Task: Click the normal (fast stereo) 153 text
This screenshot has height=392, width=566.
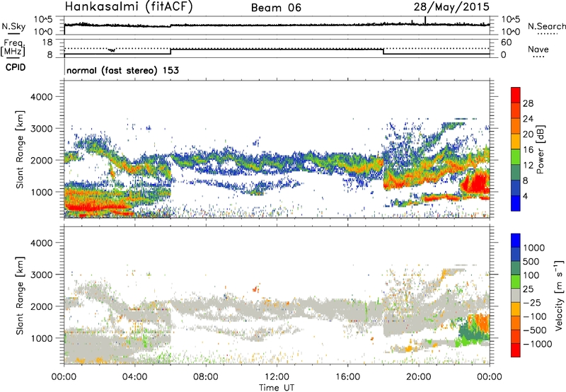Action: [x=122, y=70]
